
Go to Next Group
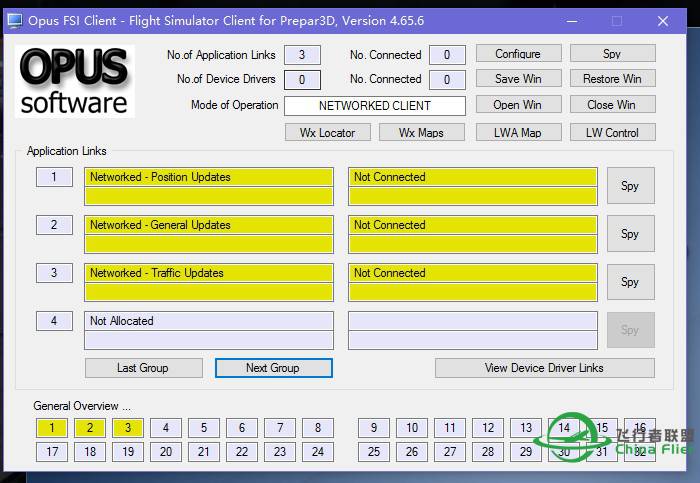coord(274,368)
